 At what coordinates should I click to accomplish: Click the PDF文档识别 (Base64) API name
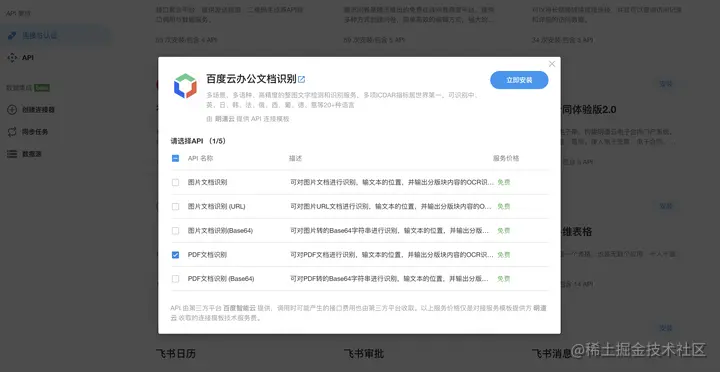point(221,279)
